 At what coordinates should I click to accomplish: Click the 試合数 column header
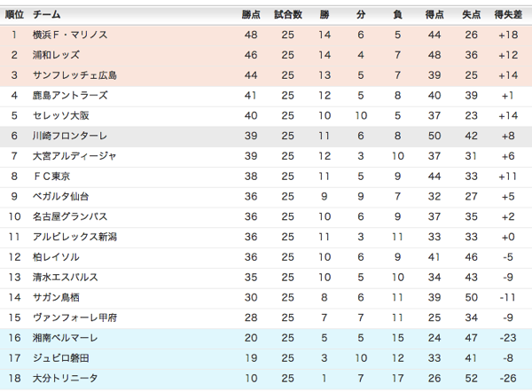[x=288, y=15]
